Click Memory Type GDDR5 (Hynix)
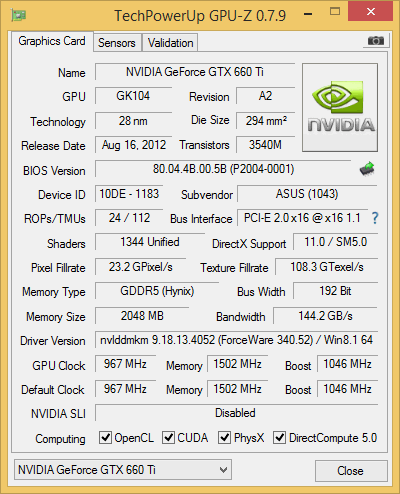This screenshot has width=400, height=494. point(157,291)
